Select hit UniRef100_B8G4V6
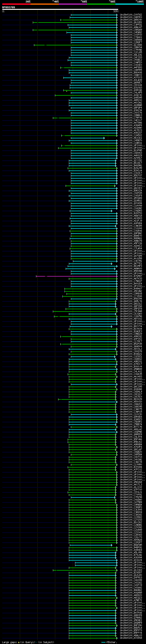Image resolution: width=146 pixels, height=644 pixels. [x=131, y=72]
